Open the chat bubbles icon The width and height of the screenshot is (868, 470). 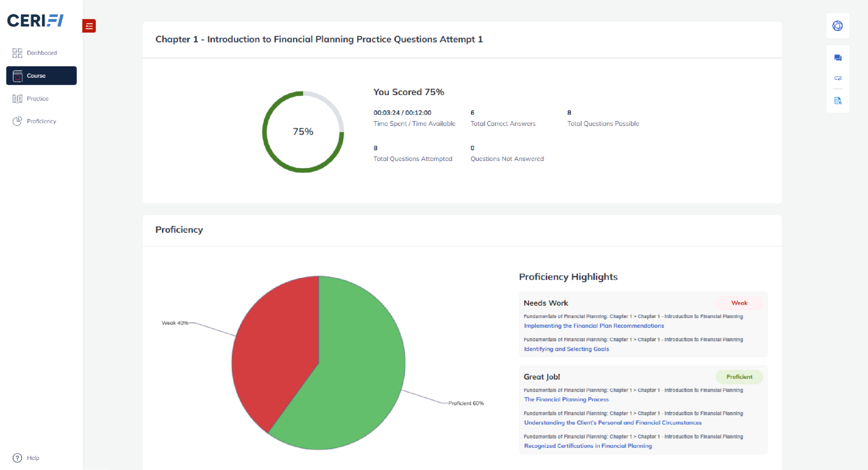(x=838, y=58)
